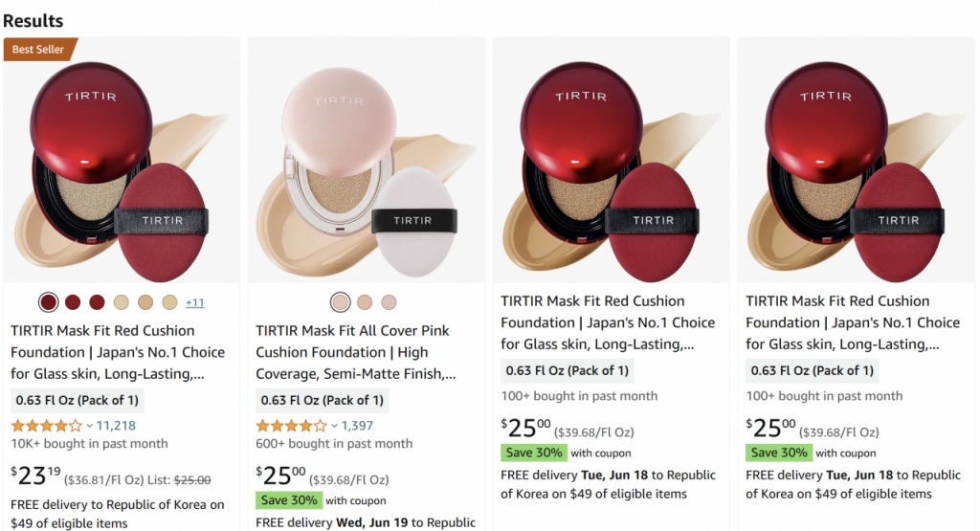Screen dimensions: 980x531
Task: Select 0.63 Fl Oz option on Best Seller item
Action: pos(77,400)
